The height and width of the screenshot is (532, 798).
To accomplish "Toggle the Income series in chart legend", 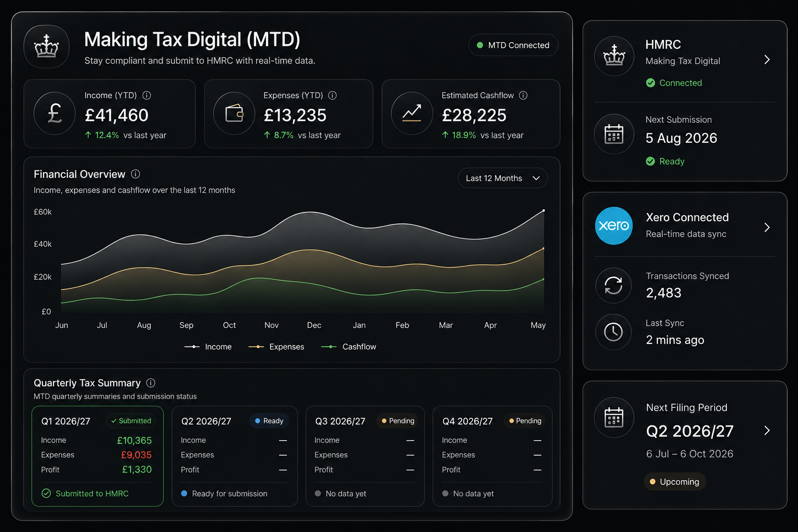I will pyautogui.click(x=208, y=347).
